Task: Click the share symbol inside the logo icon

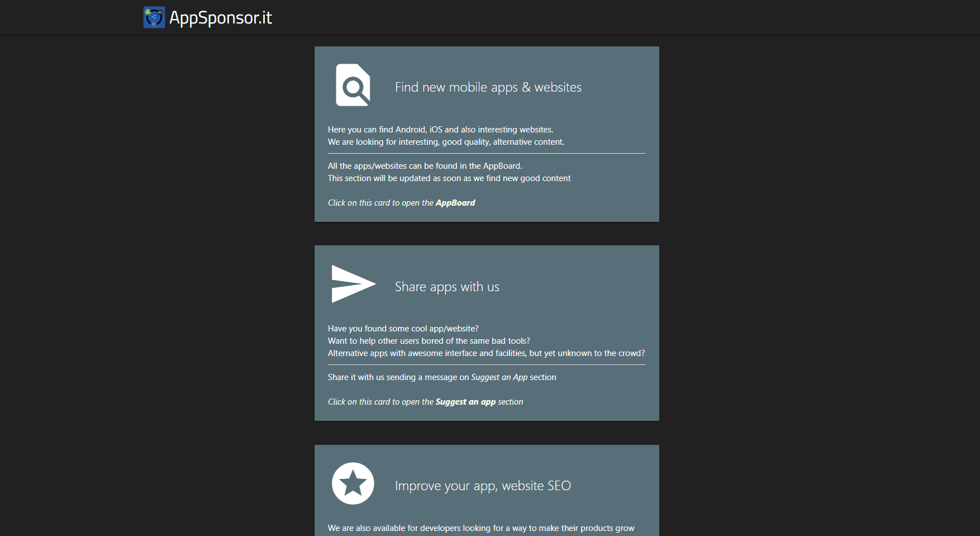Action: (x=154, y=17)
